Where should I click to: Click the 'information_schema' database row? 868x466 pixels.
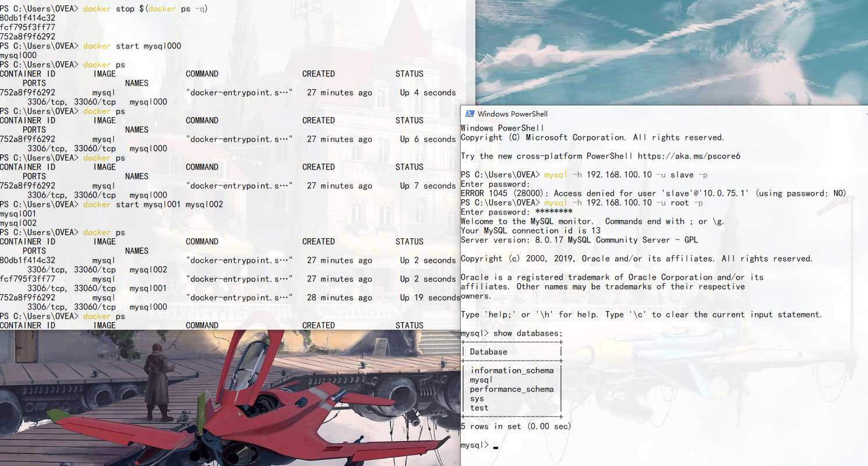512,370
